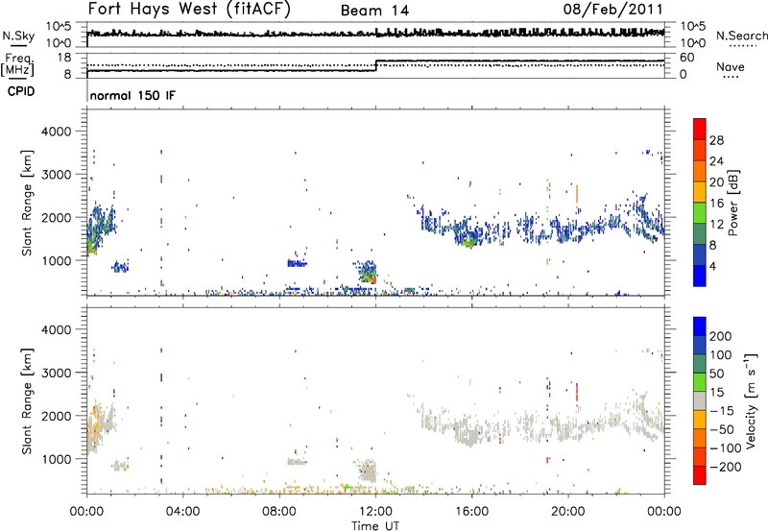Click the gray swatch in the Velocity colorbar
Screen dimensions: 768x532
click(x=700, y=400)
